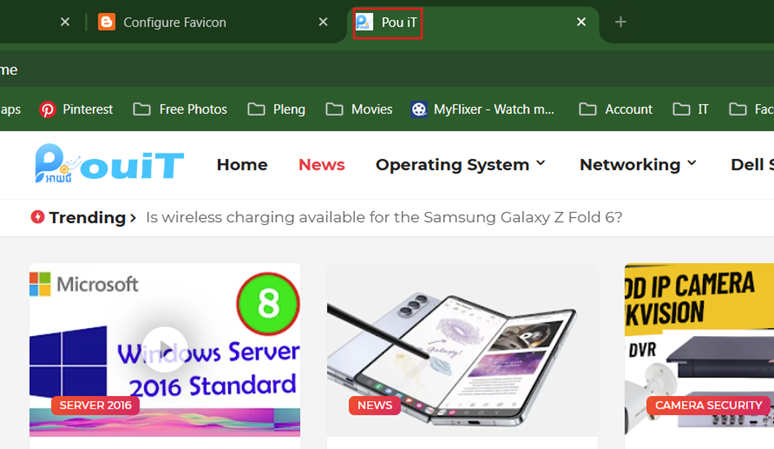Click the NEWS category badge

point(375,406)
